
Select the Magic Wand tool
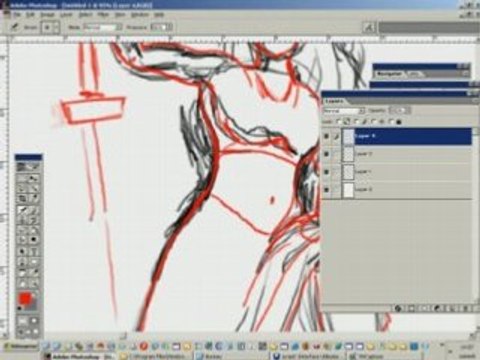pos(33,189)
